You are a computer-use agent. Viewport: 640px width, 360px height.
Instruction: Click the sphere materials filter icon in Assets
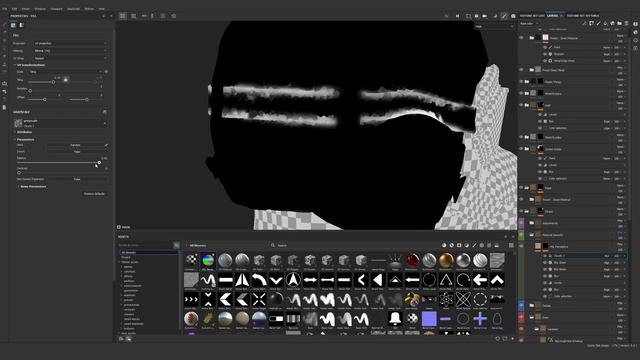pyautogui.click(x=444, y=245)
